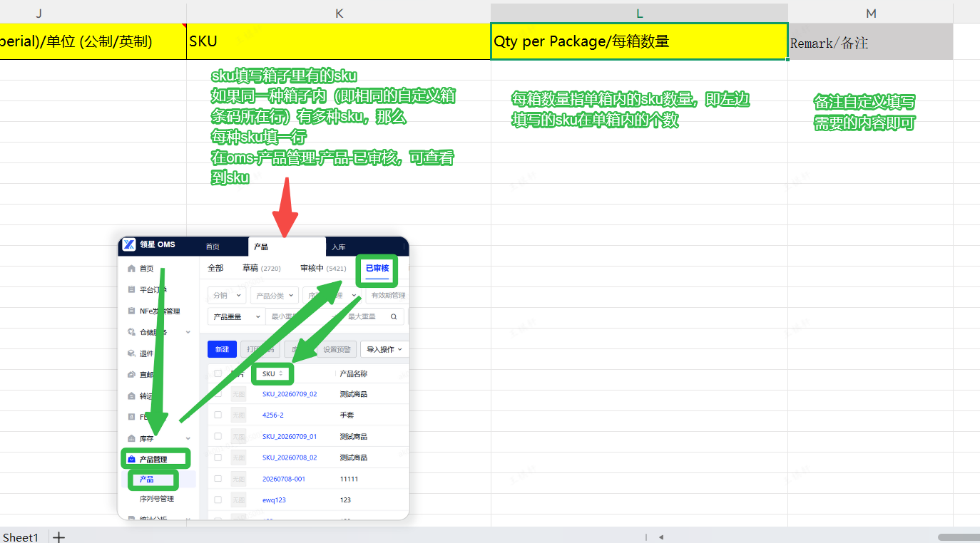Click the 领星 OMS logo in the embedded picture
The width and height of the screenshot is (980, 543).
[129, 245]
